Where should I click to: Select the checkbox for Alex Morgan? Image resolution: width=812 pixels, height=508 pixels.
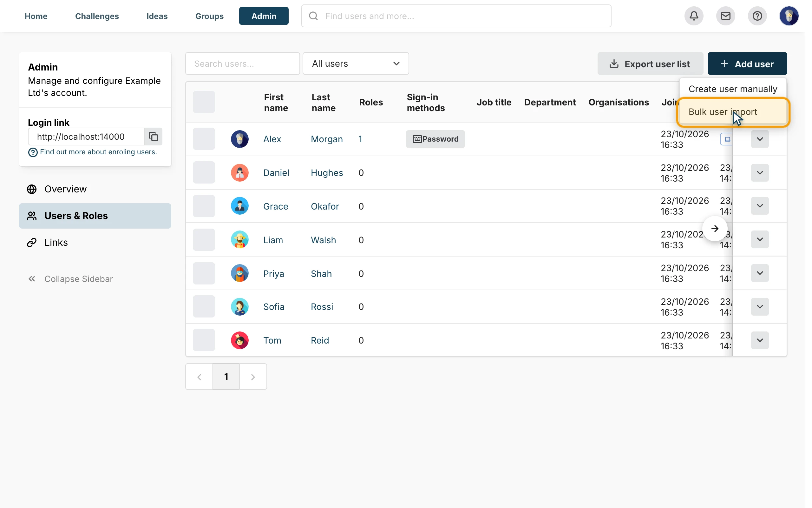(204, 139)
